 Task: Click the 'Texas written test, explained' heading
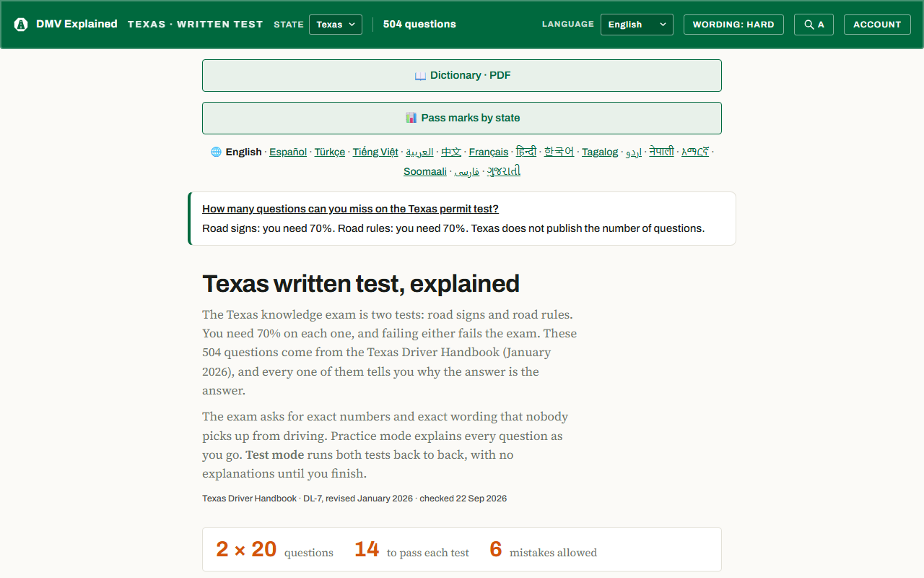click(361, 284)
